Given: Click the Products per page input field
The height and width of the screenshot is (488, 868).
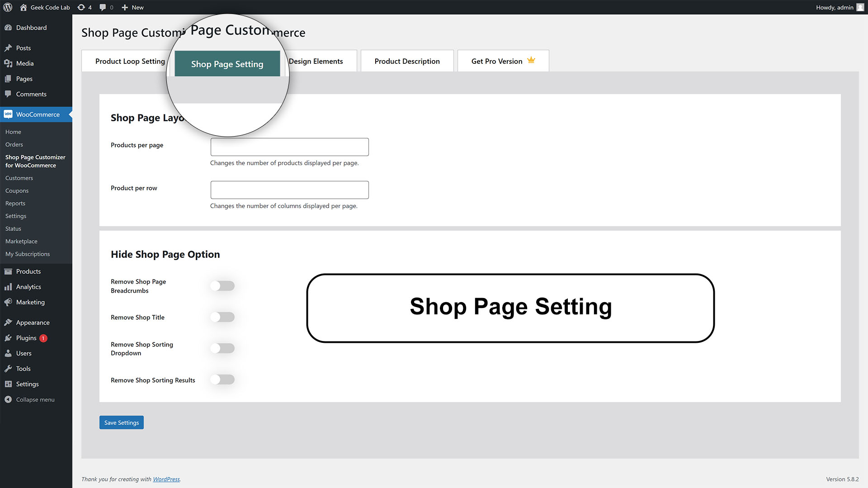Looking at the screenshot, I should [x=290, y=147].
